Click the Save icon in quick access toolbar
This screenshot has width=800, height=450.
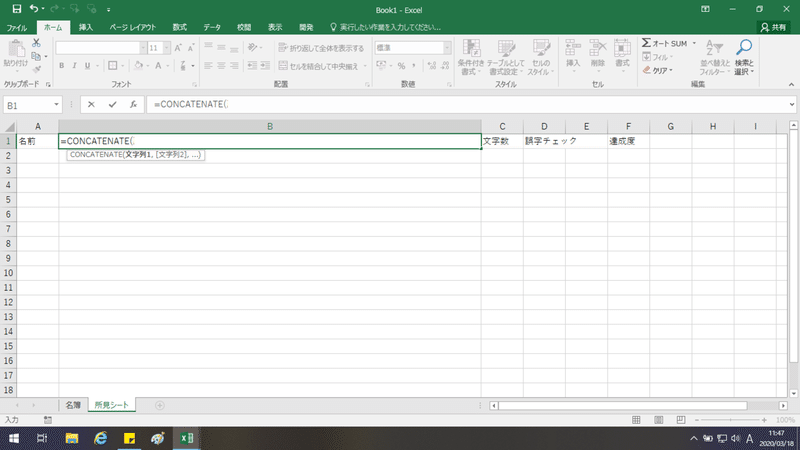(x=17, y=9)
